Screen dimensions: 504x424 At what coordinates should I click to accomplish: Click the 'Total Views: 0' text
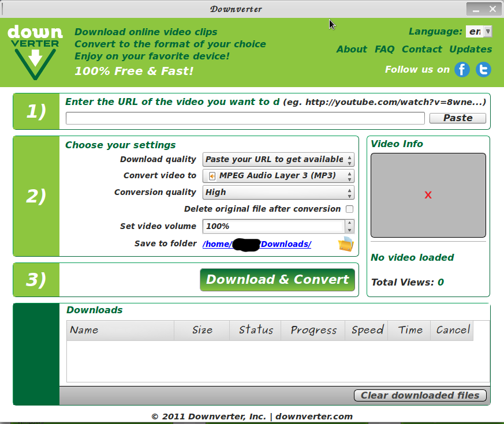pyautogui.click(x=407, y=282)
